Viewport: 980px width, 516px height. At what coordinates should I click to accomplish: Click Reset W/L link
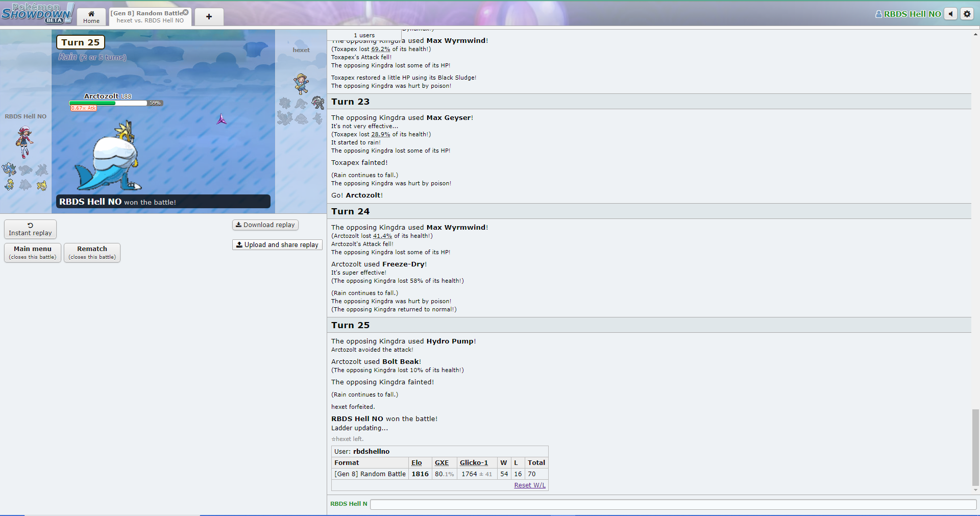[530, 485]
